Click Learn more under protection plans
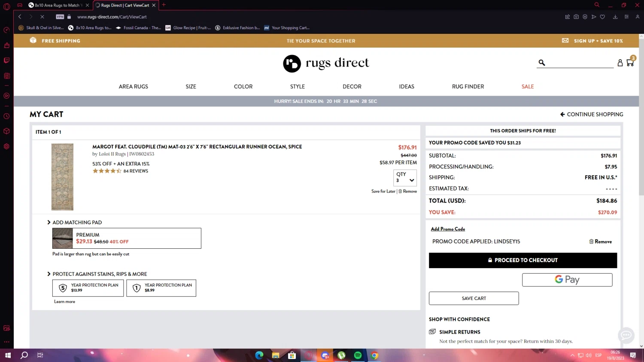The height and width of the screenshot is (362, 644). click(64, 302)
